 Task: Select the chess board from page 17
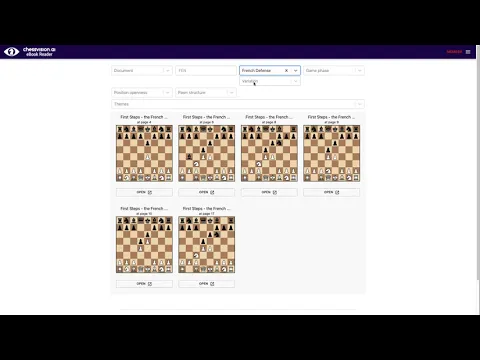pos(207,245)
